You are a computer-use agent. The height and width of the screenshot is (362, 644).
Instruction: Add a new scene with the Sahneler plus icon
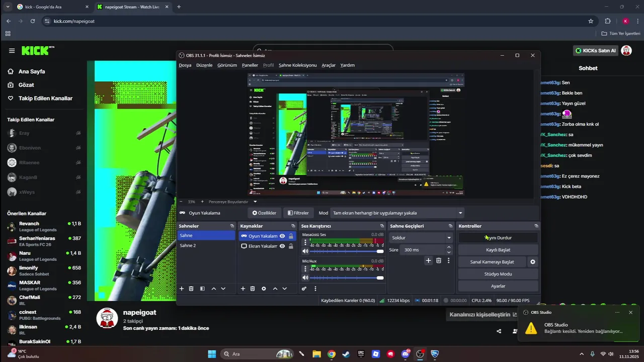click(x=182, y=289)
